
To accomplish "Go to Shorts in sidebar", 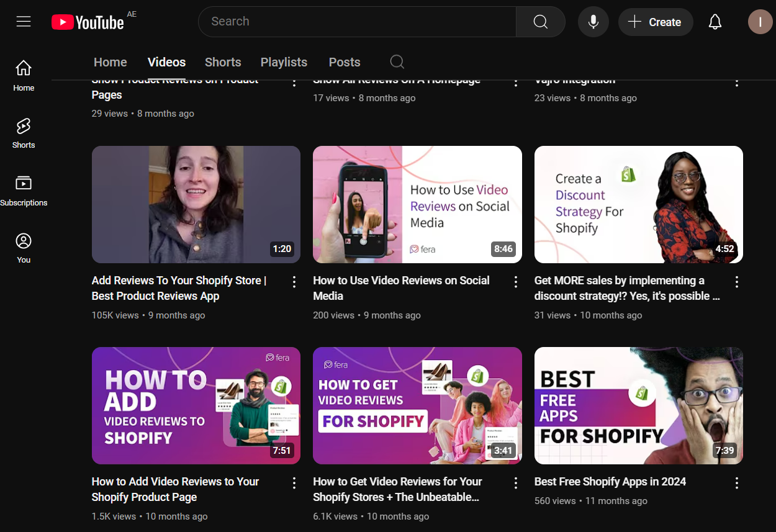I will coord(24,133).
